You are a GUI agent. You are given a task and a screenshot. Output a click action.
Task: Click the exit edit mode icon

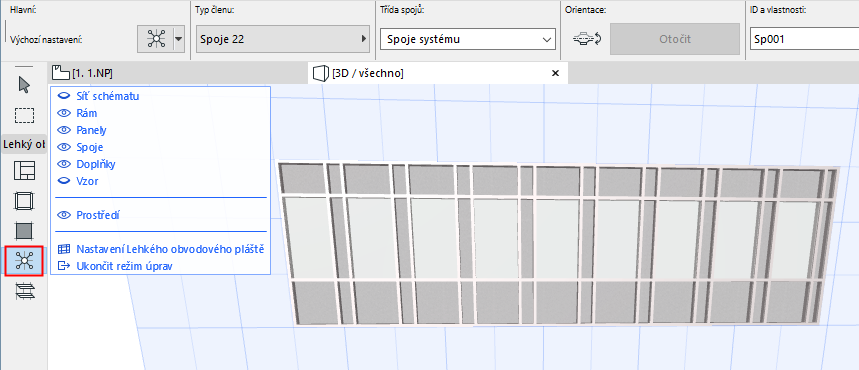coord(64,266)
